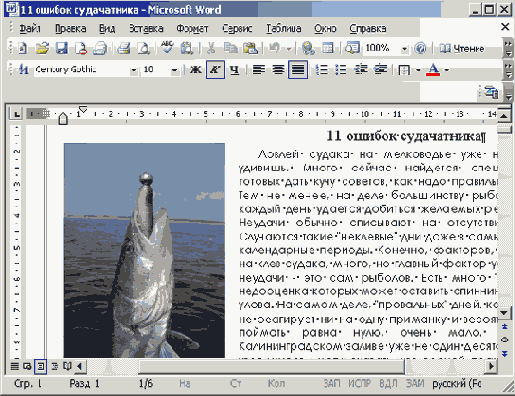Open the font color dropdown arrow
This screenshot has height=396, width=515.
[447, 70]
